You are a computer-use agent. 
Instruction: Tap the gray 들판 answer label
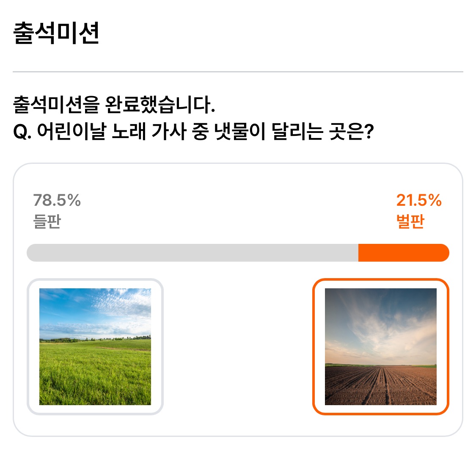47,221
